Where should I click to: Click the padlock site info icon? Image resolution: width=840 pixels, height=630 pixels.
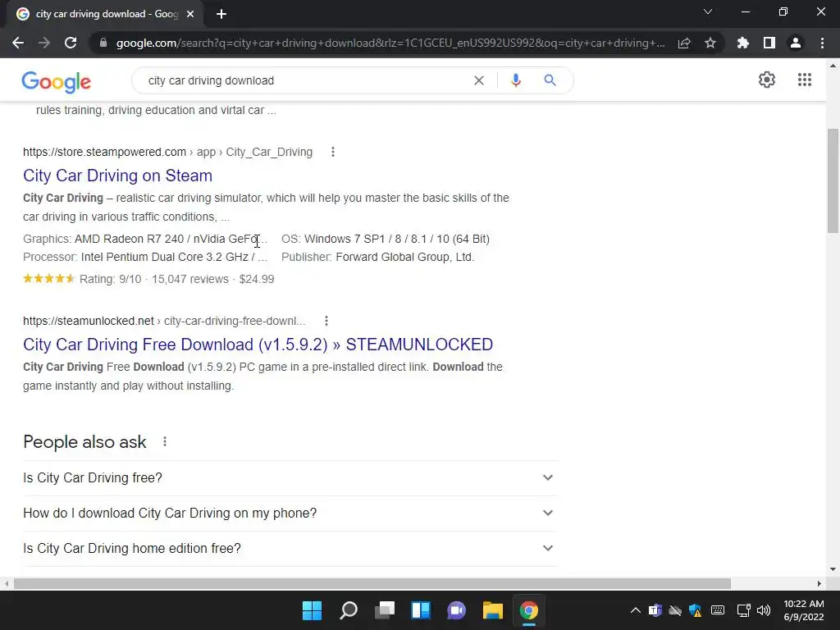tap(103, 43)
